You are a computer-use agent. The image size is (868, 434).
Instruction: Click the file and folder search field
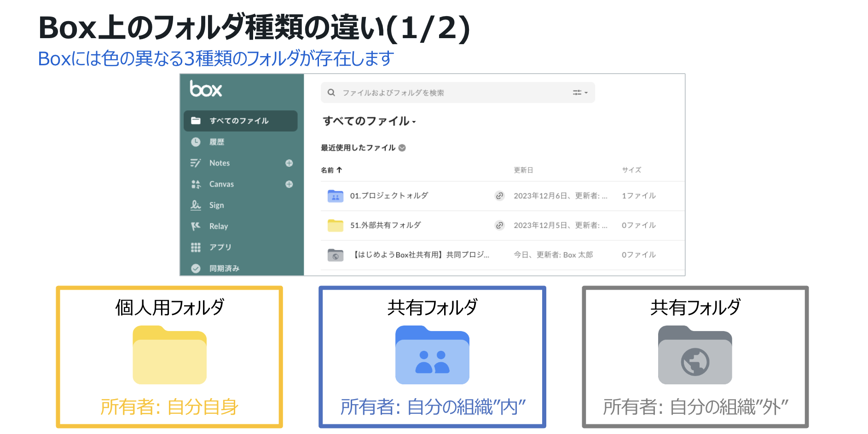[x=451, y=93]
